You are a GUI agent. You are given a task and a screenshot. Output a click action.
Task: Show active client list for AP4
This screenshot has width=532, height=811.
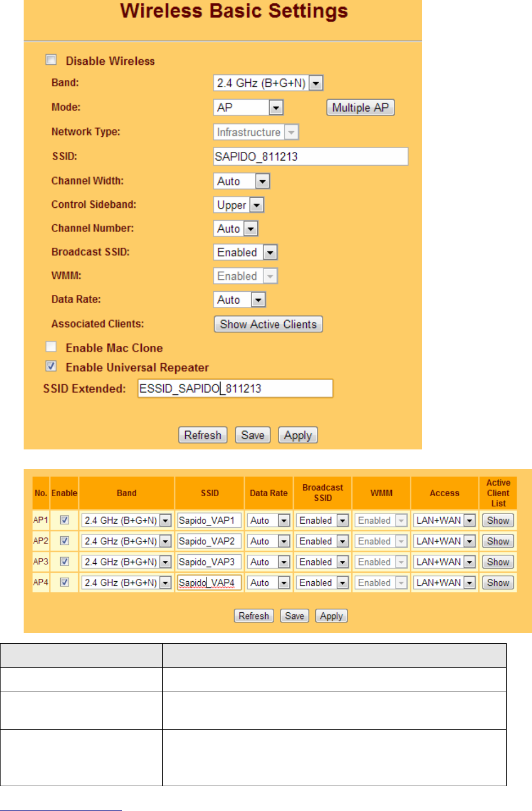coord(498,583)
